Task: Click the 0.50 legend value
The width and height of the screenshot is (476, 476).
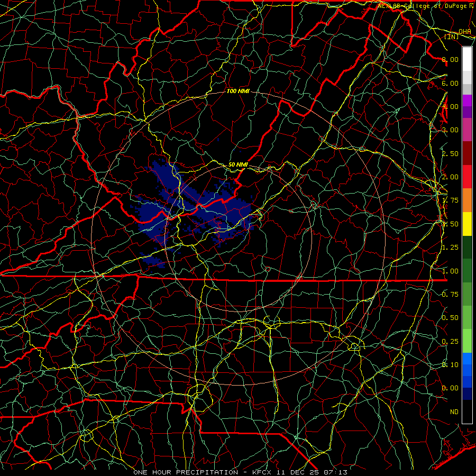Action: [450, 318]
